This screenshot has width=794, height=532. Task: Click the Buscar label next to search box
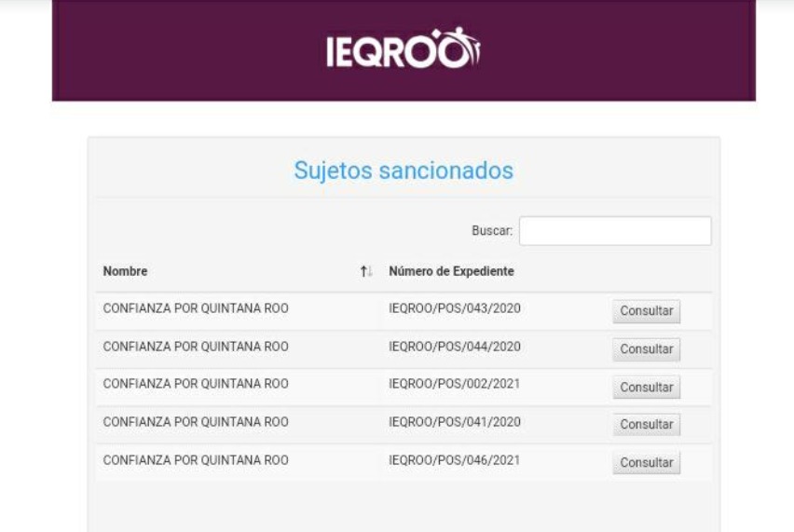tap(492, 231)
